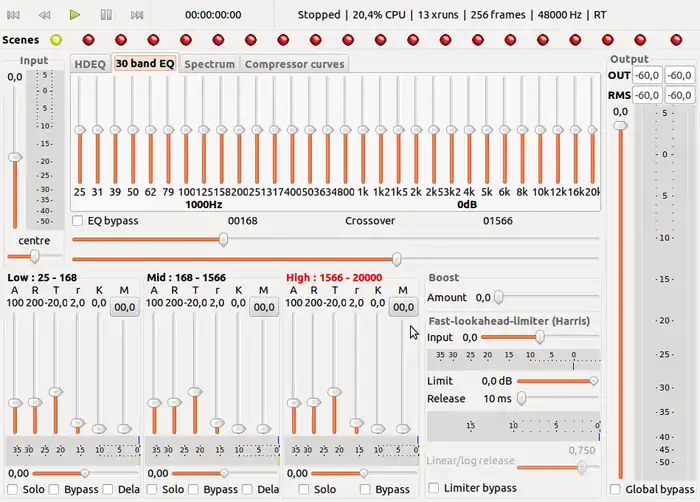Viewport: 700px width, 502px height.
Task: Click the rewind transport icon
Action: pyautogui.click(x=44, y=15)
